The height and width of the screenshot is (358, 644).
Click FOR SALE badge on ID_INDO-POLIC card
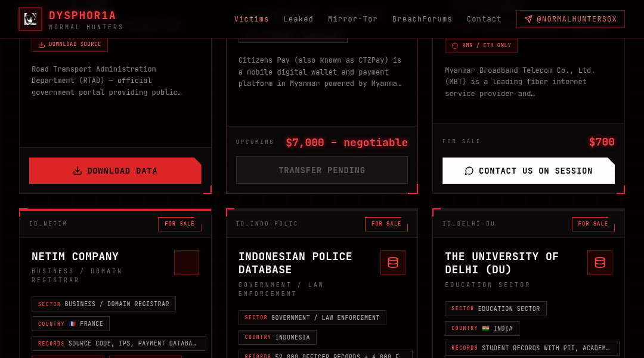tap(386, 224)
